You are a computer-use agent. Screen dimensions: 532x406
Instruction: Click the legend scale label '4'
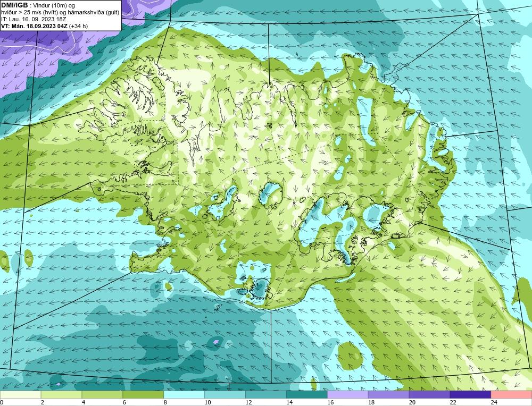pos(84,402)
